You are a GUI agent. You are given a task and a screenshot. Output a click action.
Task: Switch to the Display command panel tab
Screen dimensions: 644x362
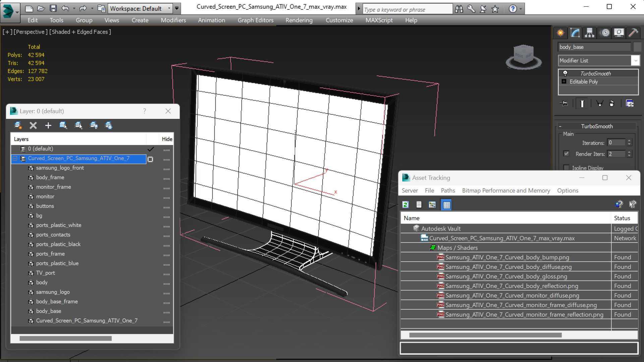click(619, 33)
